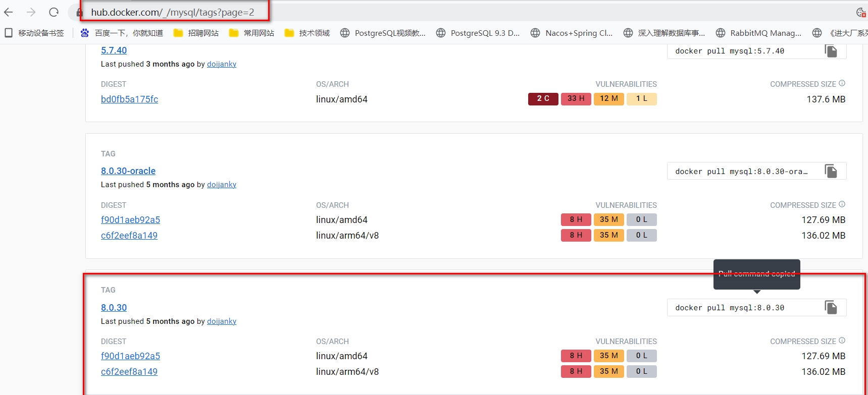Click the 33 H high vulnerabilities badge
This screenshot has height=395, width=868.
coord(576,99)
